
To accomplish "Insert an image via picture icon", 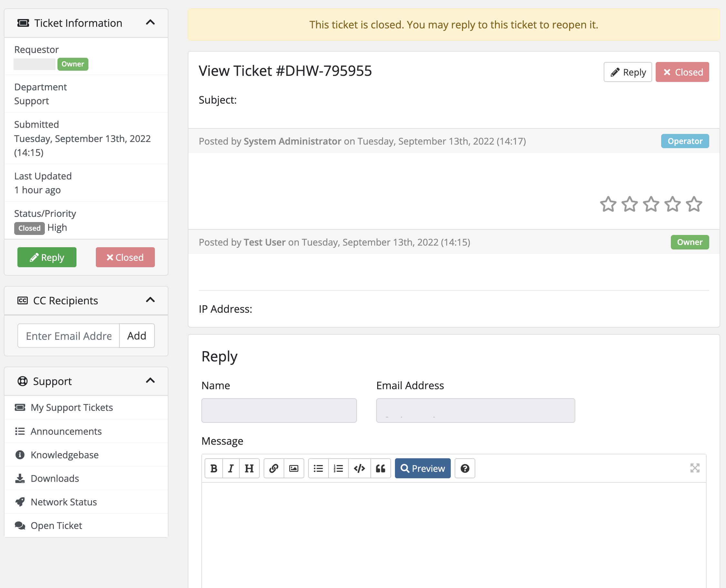I will (x=294, y=469).
